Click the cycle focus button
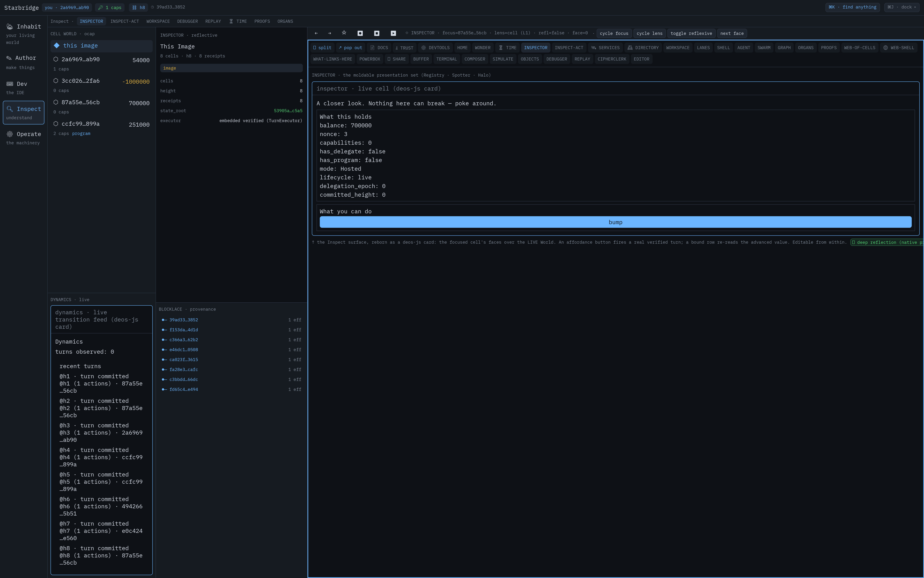The width and height of the screenshot is (924, 578). point(614,34)
